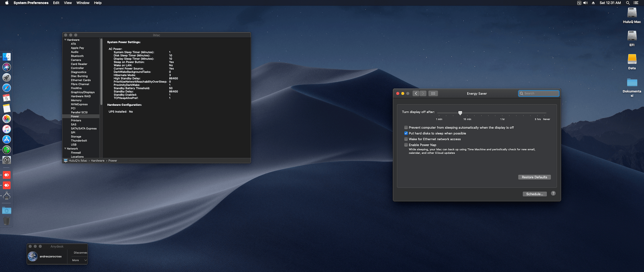Open Safari from the Dock
The width and height of the screenshot is (644, 272).
(x=7, y=88)
